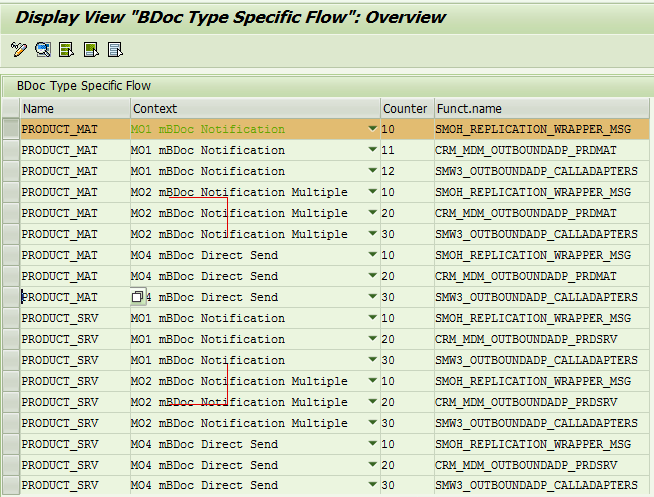Open Details view with magnifier icon
Screen dimensions: 654x497
click(x=43, y=50)
